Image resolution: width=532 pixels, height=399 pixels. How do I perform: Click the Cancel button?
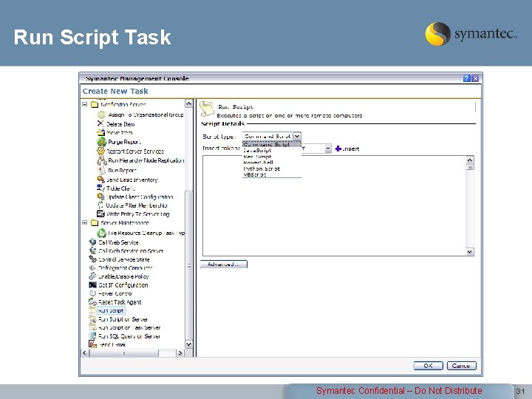pos(461,366)
